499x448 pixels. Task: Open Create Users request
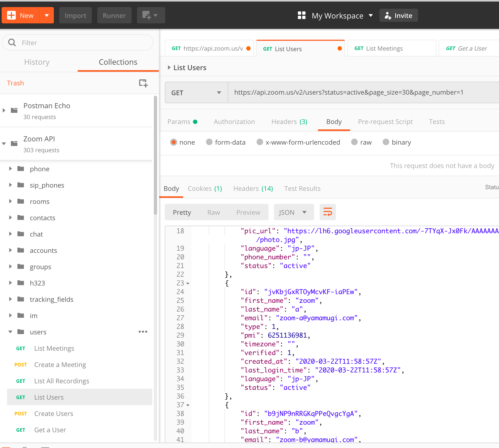coord(80,413)
